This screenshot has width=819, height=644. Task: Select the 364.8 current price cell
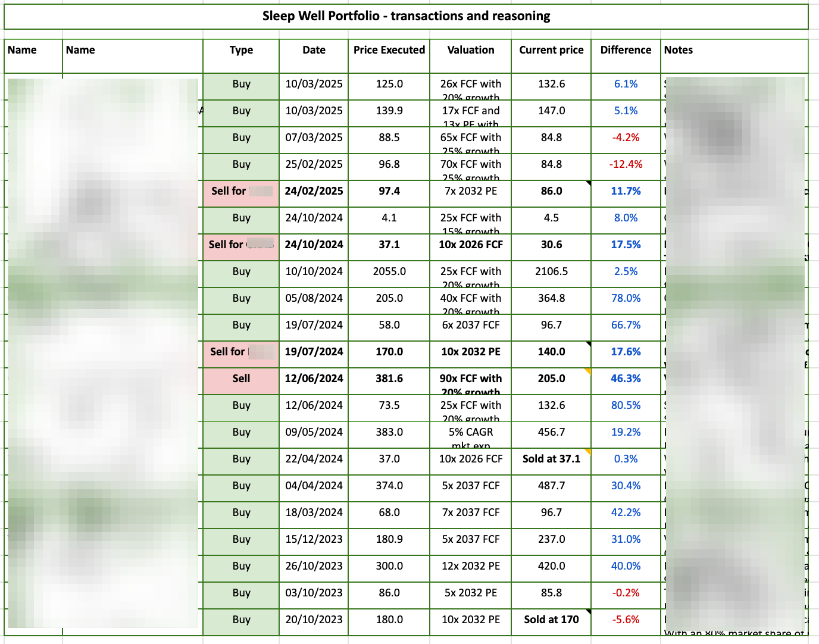coord(551,301)
